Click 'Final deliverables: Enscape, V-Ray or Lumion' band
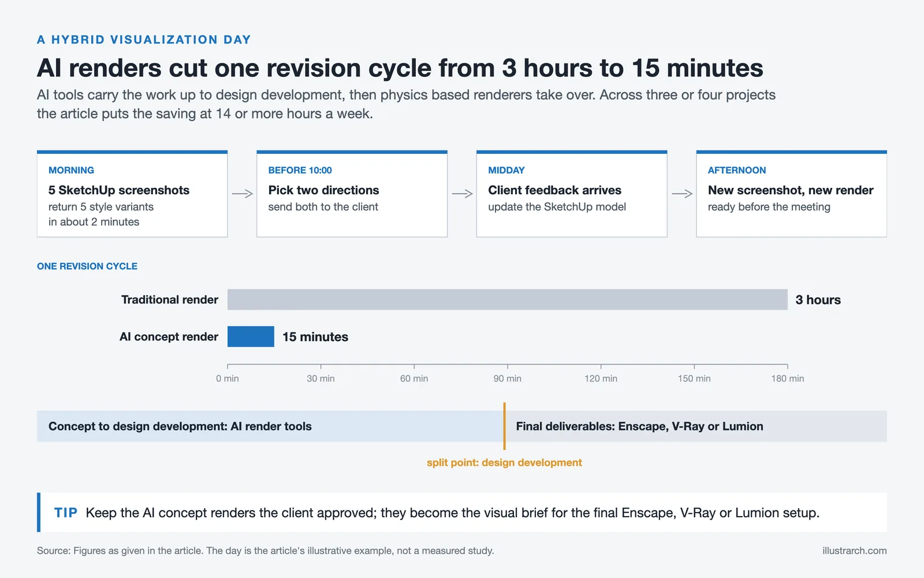 [696, 427]
